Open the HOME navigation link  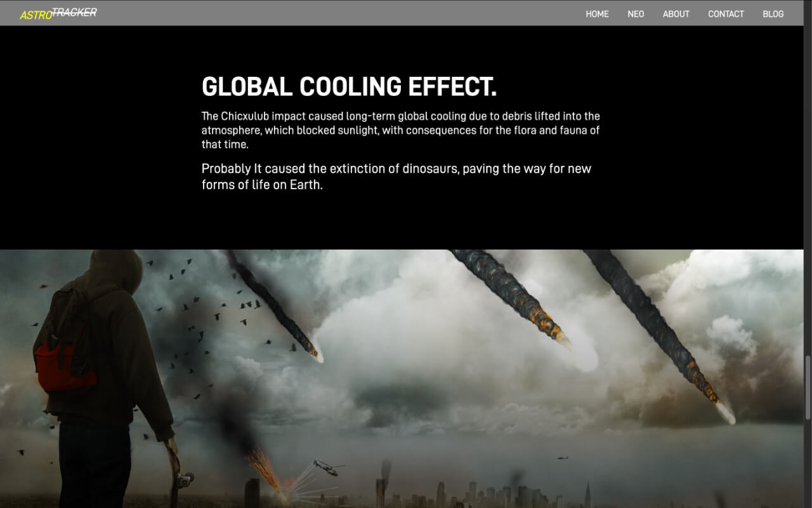point(597,14)
